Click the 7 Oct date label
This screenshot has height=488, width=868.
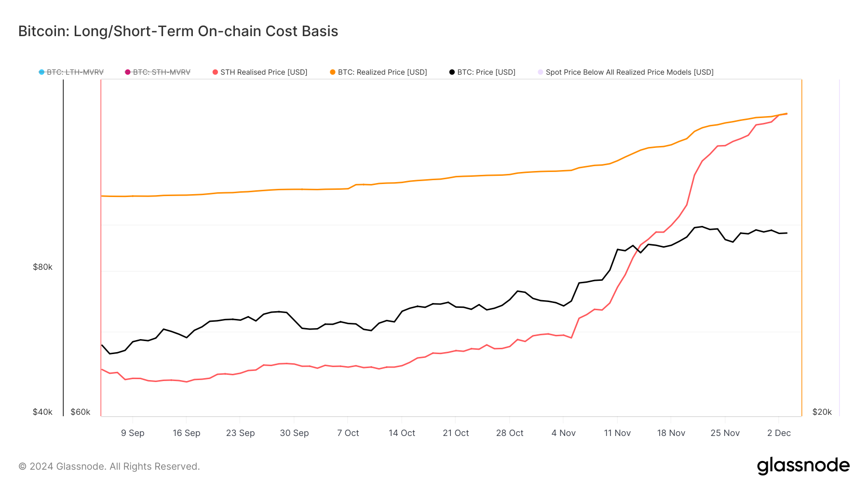point(348,433)
